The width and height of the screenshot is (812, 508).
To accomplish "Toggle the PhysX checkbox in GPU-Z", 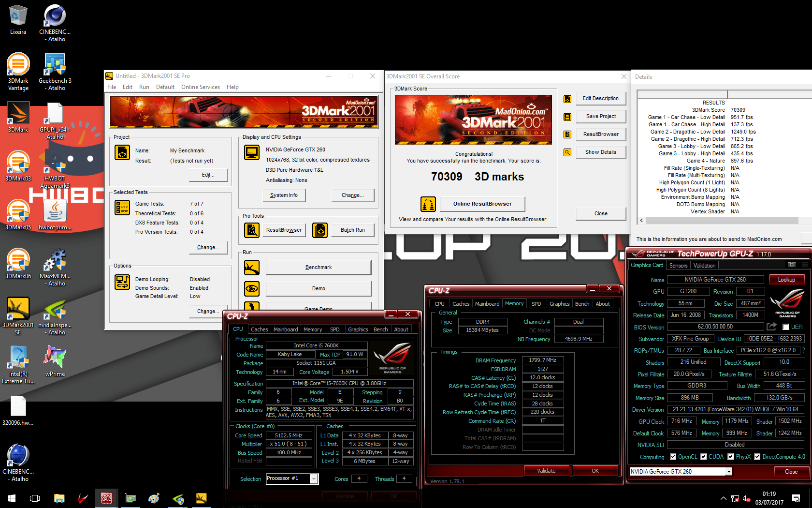I will pos(731,457).
